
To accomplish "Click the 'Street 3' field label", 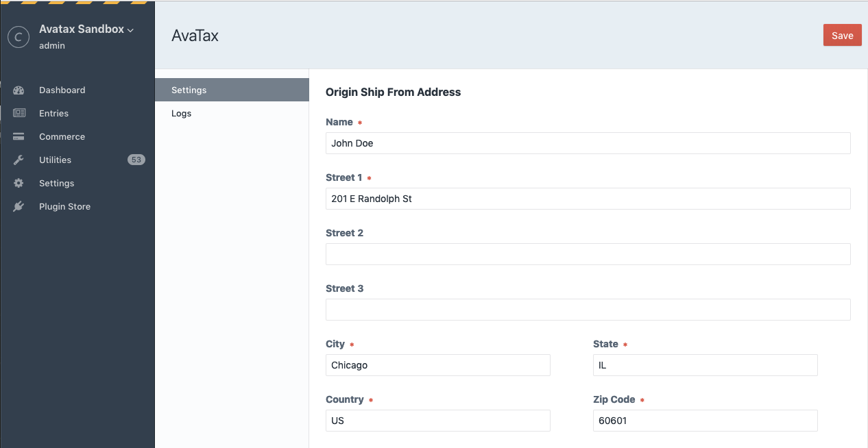I will 345,288.
